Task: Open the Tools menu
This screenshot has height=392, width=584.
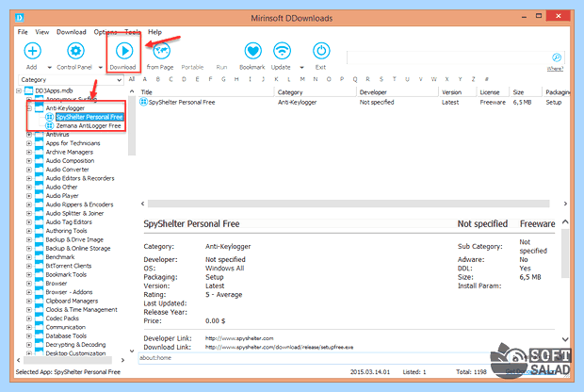Action: (x=132, y=32)
